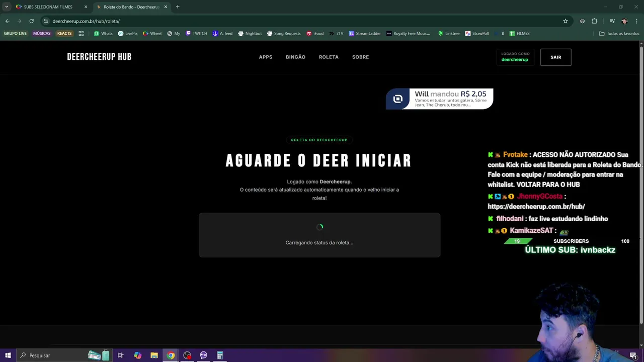644x362 pixels.
Task: Open the 7TV bookmark
Action: pos(336,34)
